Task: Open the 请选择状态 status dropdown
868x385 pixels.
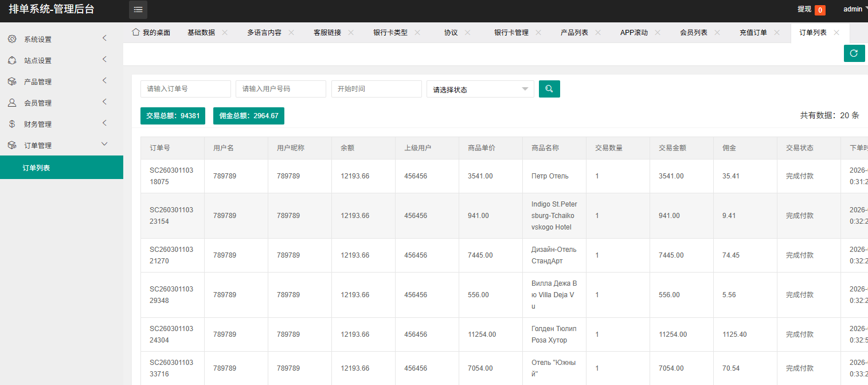Action: coord(480,90)
